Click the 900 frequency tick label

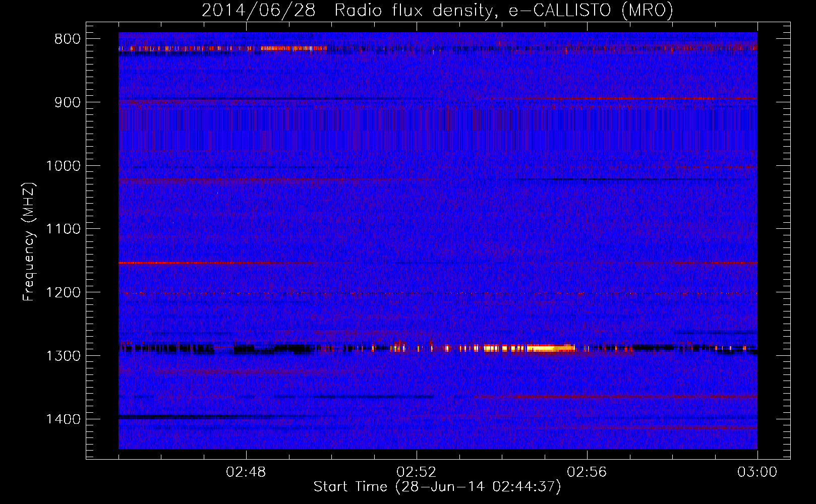pos(67,102)
